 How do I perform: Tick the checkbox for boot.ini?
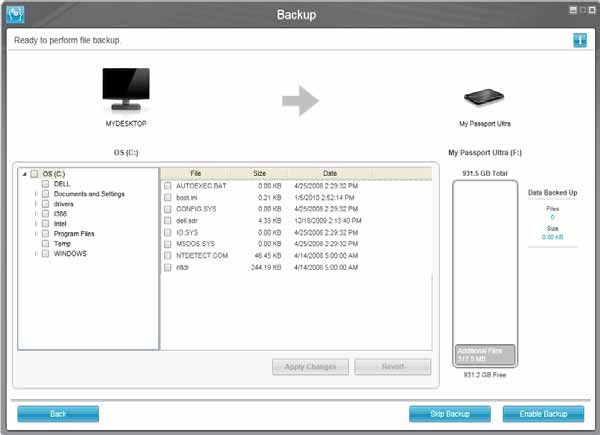click(x=168, y=198)
